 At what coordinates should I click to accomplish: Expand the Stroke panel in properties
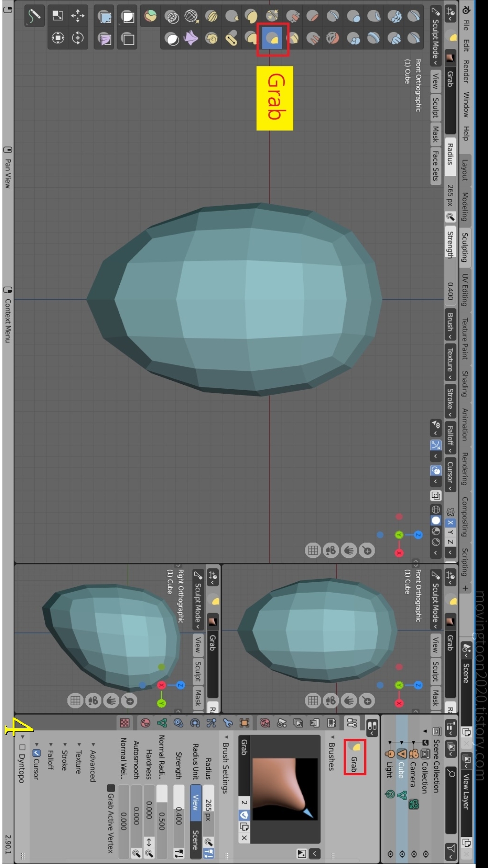click(65, 756)
